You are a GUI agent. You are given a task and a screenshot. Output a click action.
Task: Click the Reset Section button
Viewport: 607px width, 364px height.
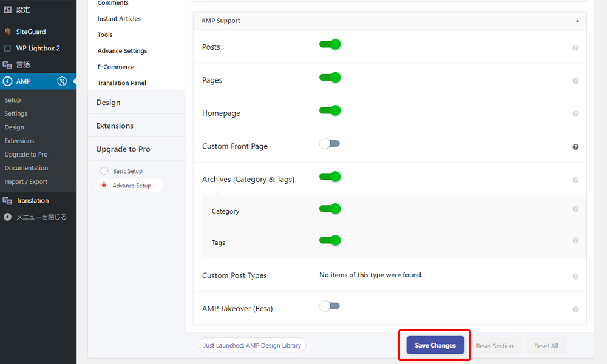tap(495, 346)
